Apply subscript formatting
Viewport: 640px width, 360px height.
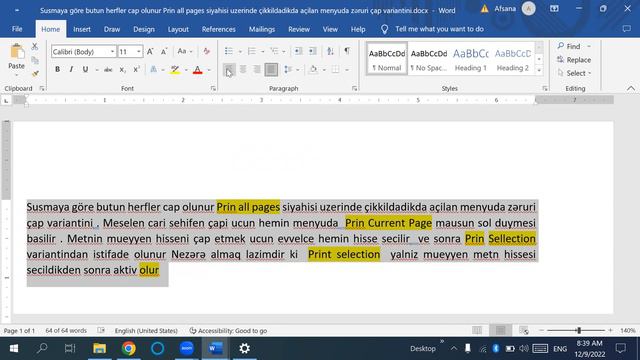(122, 70)
